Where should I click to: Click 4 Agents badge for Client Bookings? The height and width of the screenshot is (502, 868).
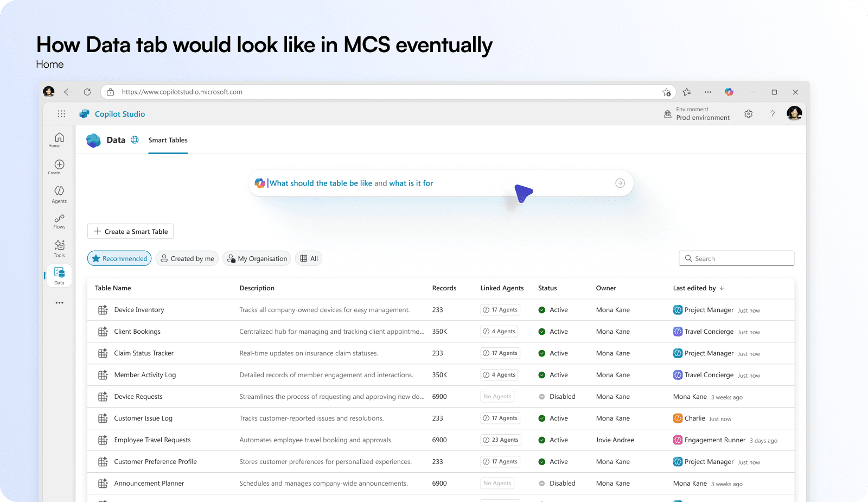[500, 332]
